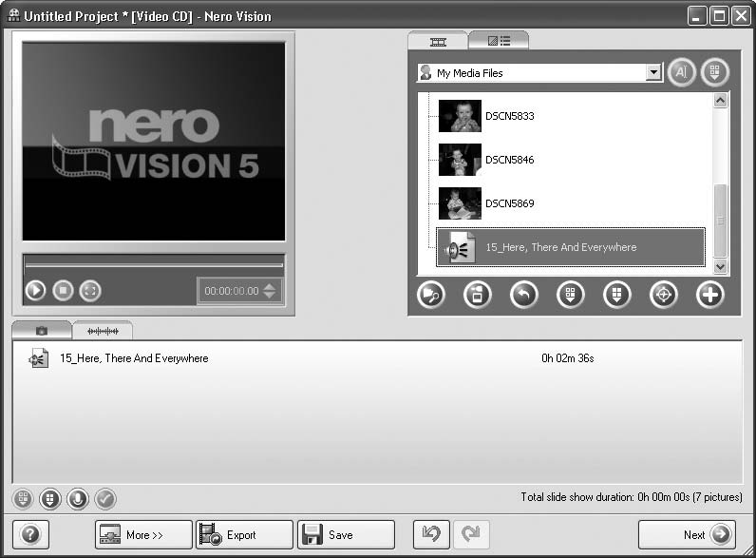The width and height of the screenshot is (756, 558).
Task: Click the browse media folder magnifier icon
Action: pyautogui.click(x=431, y=295)
